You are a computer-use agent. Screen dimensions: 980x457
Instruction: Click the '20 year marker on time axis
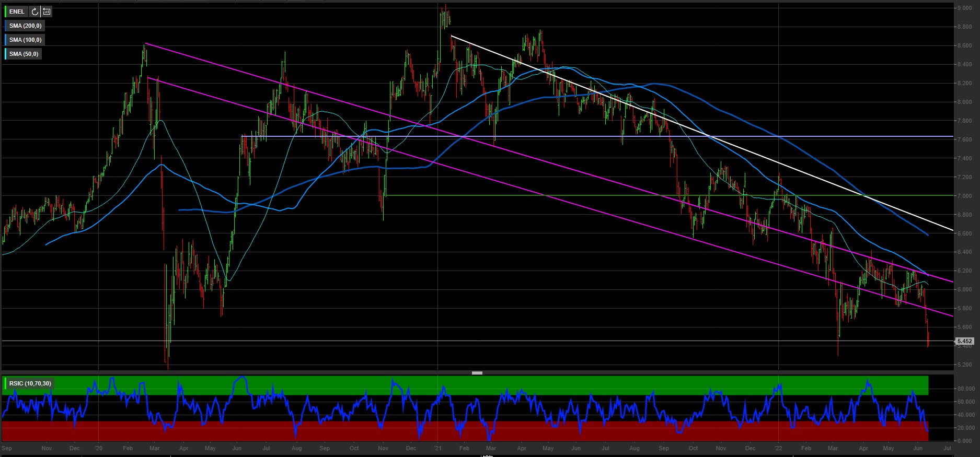pyautogui.click(x=98, y=448)
